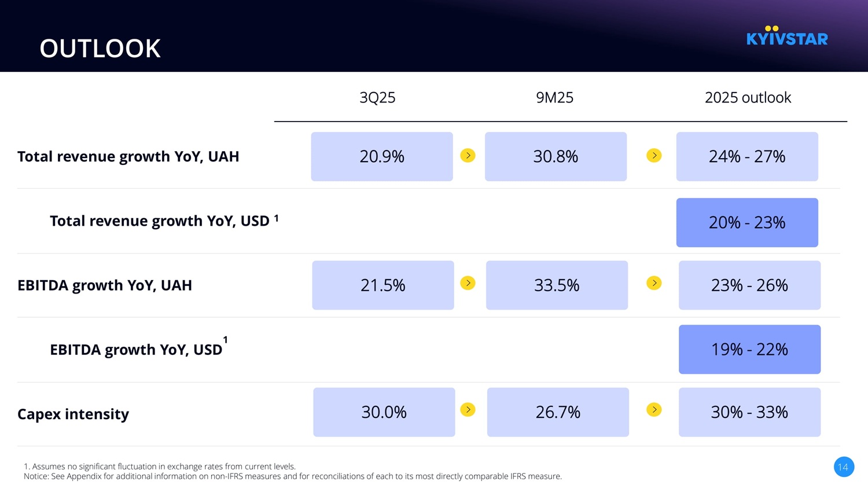Screen dimensions: 868x488
Task: Click yellow arrow before 30% - 33% box
Action: pos(654,410)
